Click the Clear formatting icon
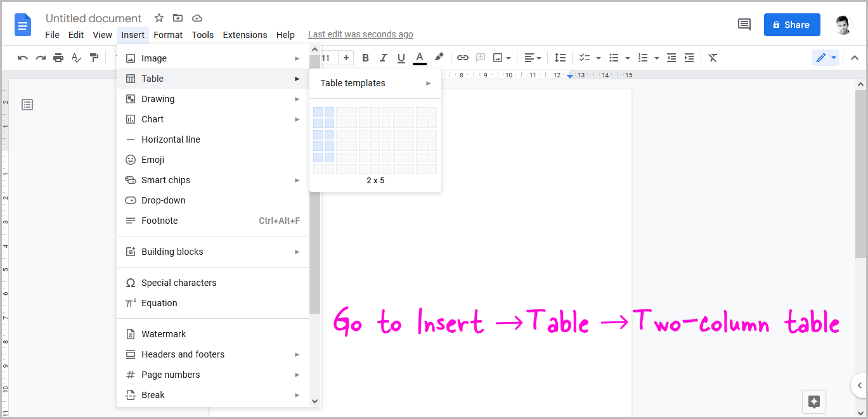This screenshot has height=419, width=868. pyautogui.click(x=712, y=58)
